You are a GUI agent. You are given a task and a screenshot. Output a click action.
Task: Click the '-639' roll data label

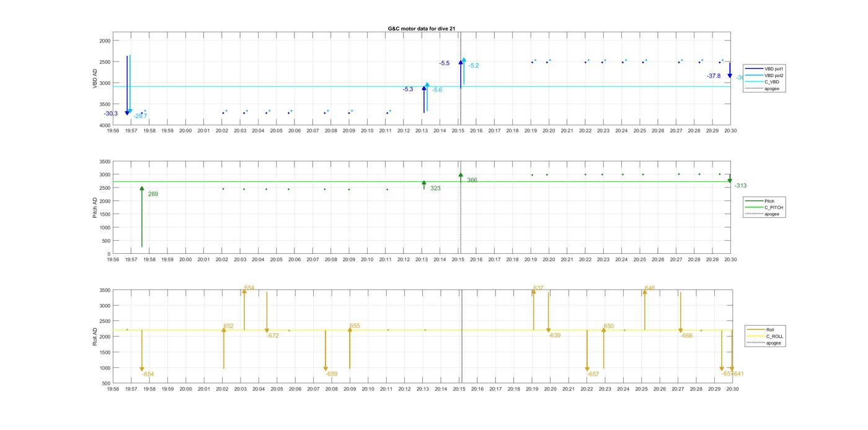[x=554, y=336]
